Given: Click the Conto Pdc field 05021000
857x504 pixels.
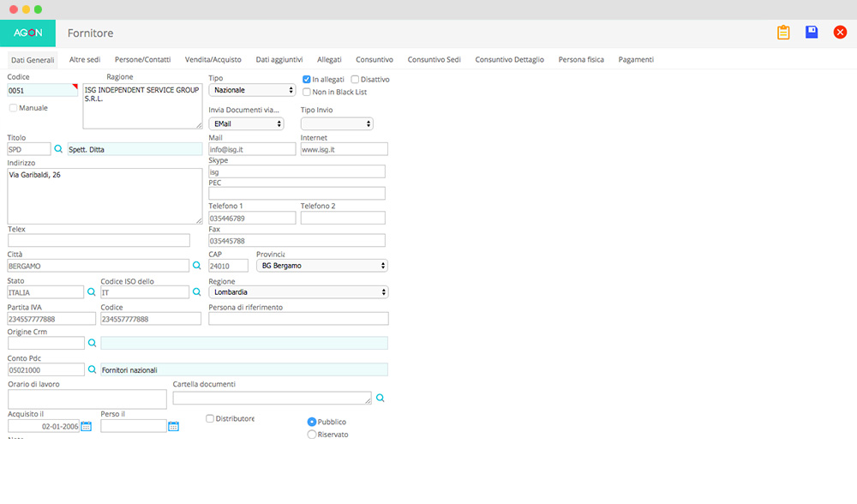Looking at the screenshot, I should (x=46, y=369).
